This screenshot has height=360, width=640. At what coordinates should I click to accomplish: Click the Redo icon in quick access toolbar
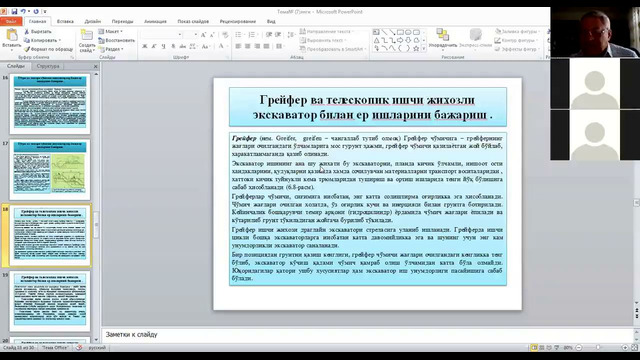coord(36,11)
